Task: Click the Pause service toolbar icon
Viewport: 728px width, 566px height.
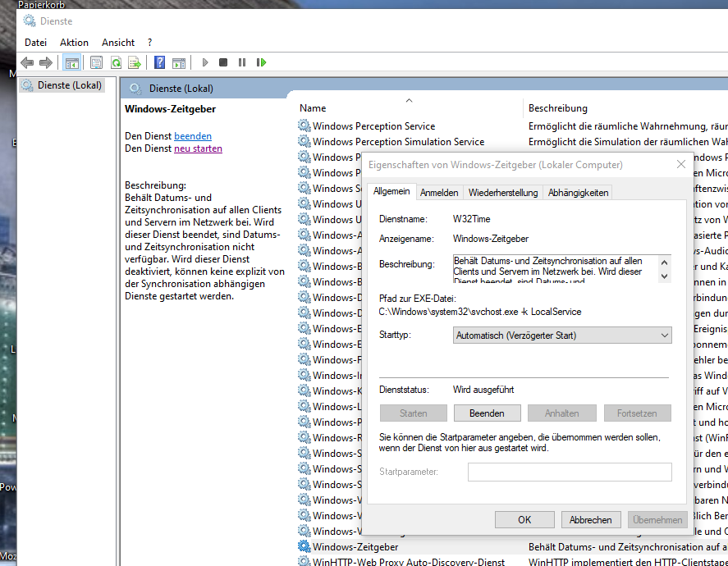Action: pyautogui.click(x=242, y=62)
